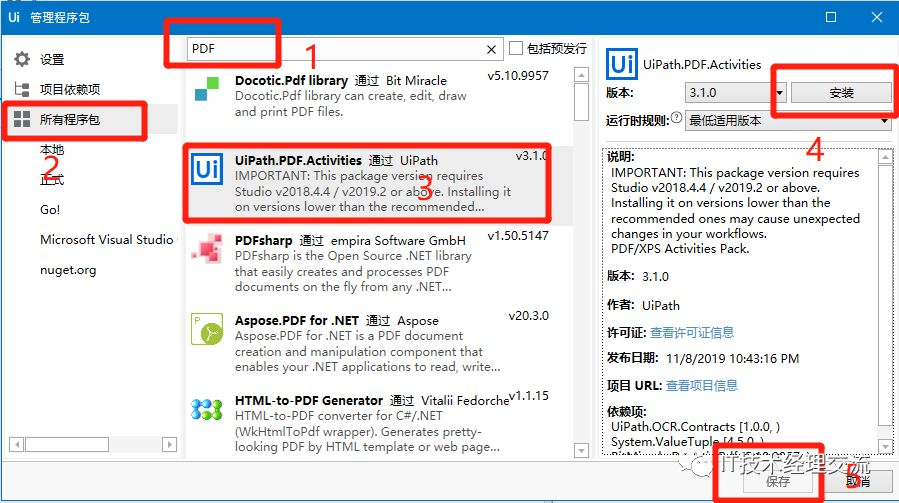Click left sidebar scroll left arrow
Image resolution: width=899 pixels, height=503 pixels.
click(17, 444)
